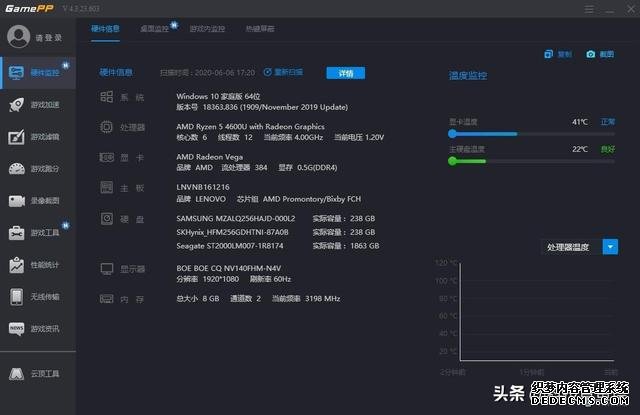Click 'BOE BOE CQ NV140FHM-N4V' display text
The width and height of the screenshot is (640, 415).
pyautogui.click(x=229, y=268)
